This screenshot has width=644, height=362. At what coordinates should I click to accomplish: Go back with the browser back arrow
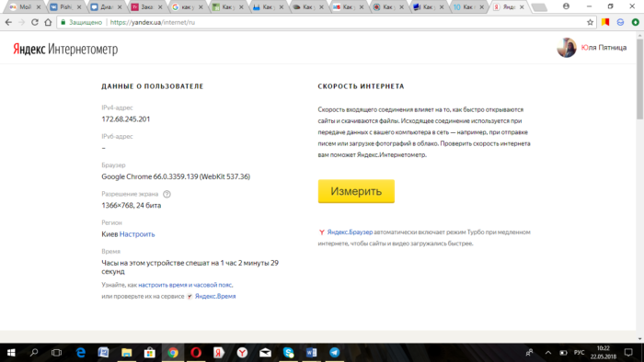[x=8, y=22]
